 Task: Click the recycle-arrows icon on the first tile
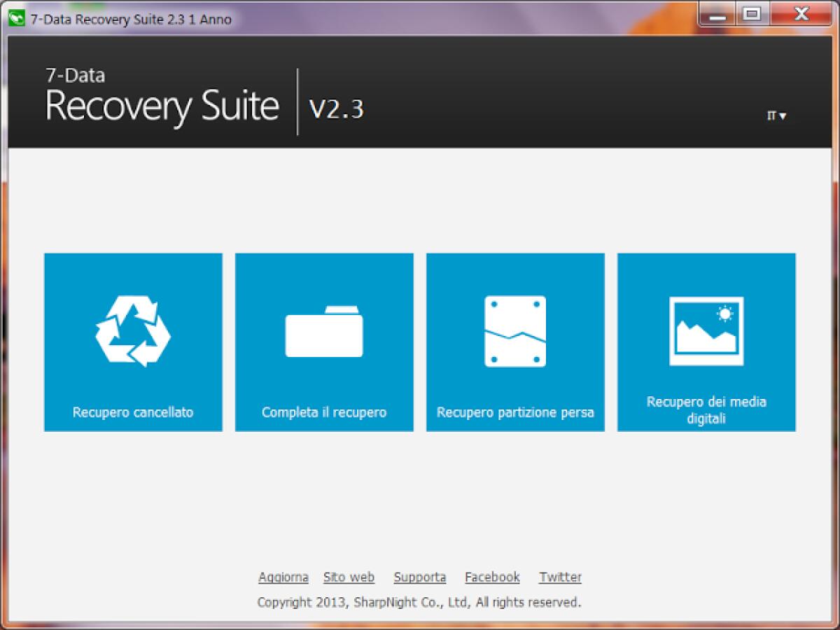point(132,329)
